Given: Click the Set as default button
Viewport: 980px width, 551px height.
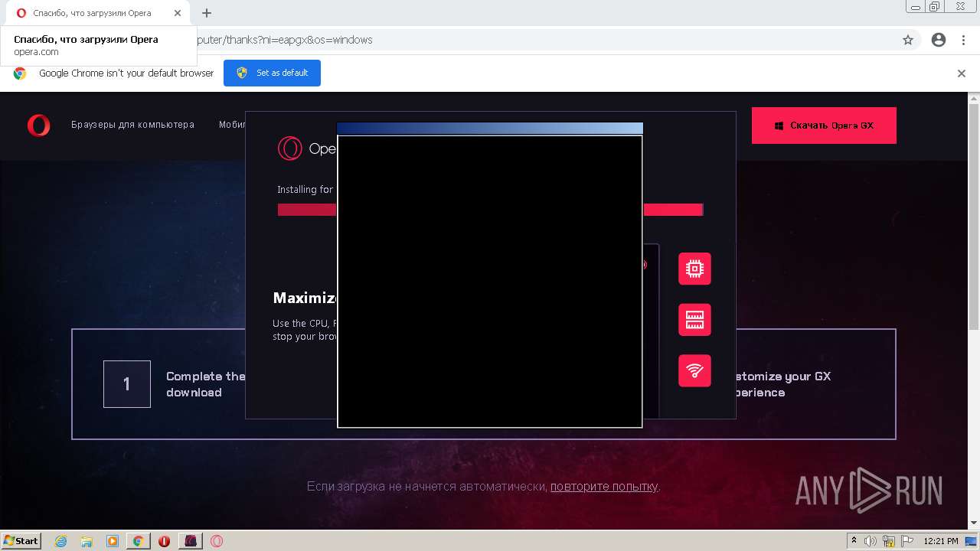Looking at the screenshot, I should 272,73.
